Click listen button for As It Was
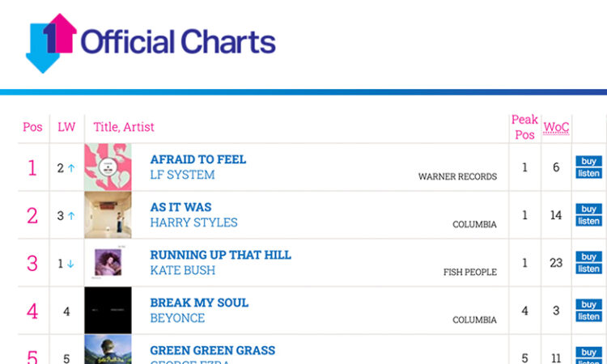Viewport: 607px width, 364px height. (589, 221)
